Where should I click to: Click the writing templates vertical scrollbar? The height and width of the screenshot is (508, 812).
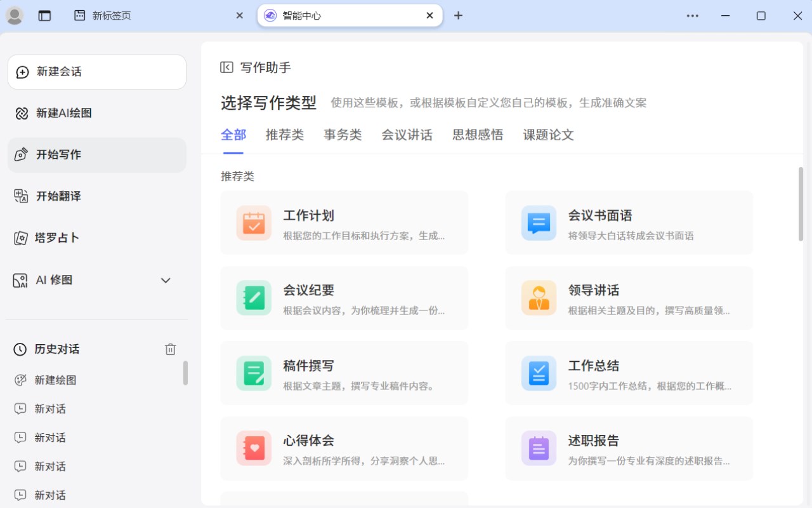point(801,204)
